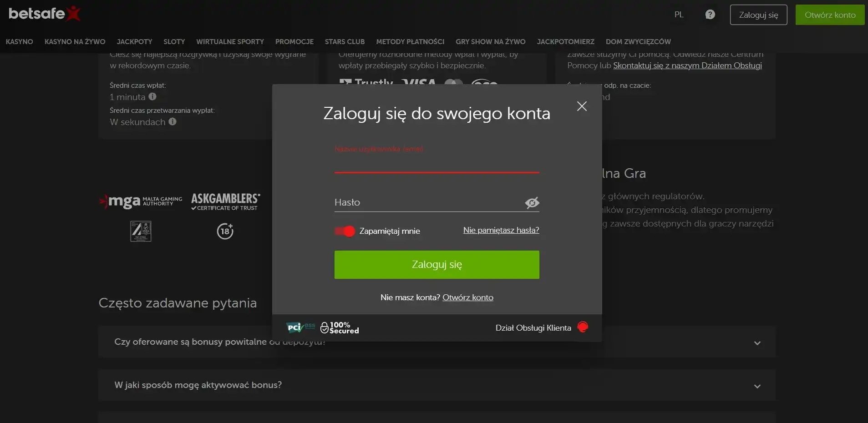Click Nie pamiętasz hasła? link
The height and width of the screenshot is (423, 868).
[x=501, y=230]
